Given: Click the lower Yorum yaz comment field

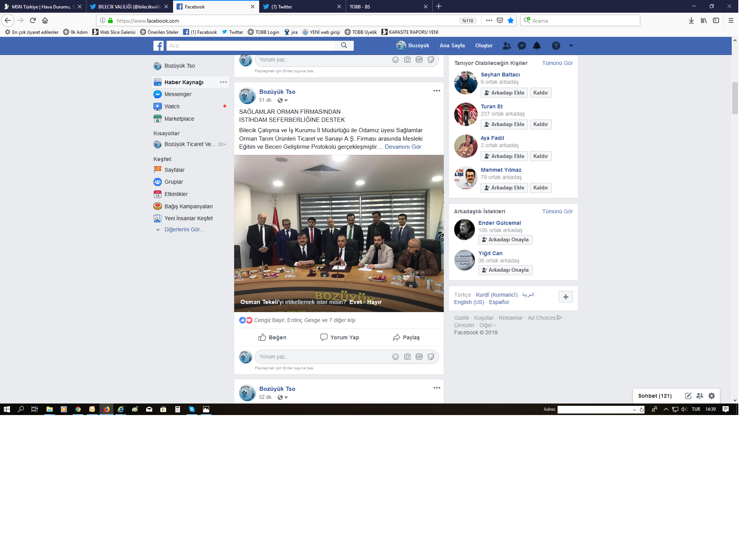Looking at the screenshot, I should pyautogui.click(x=323, y=357).
